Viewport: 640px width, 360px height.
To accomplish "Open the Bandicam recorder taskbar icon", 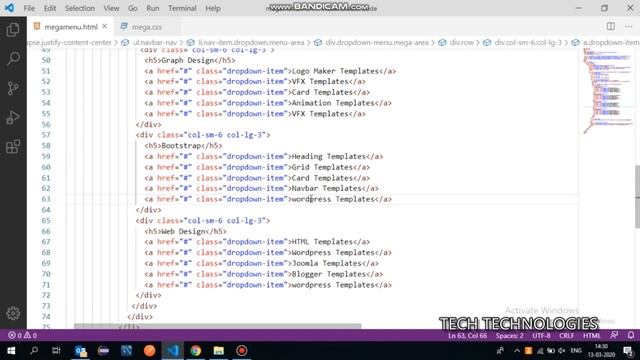I will point(242,351).
